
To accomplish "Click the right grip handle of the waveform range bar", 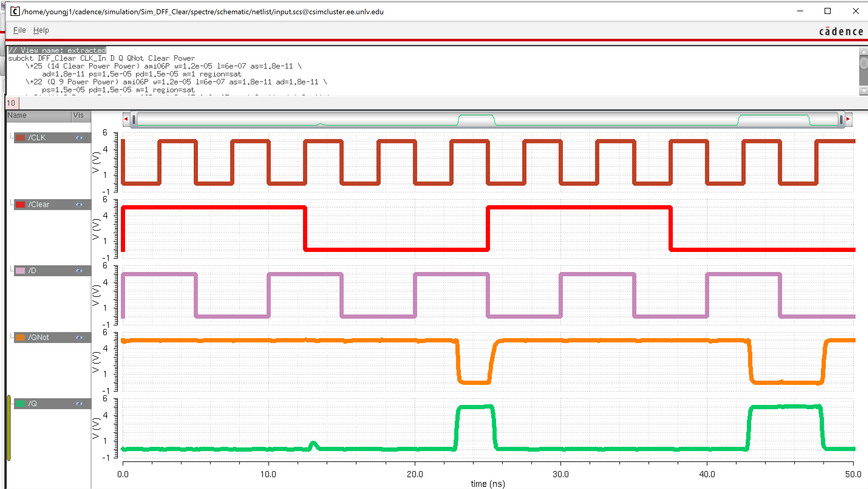I will pyautogui.click(x=841, y=119).
